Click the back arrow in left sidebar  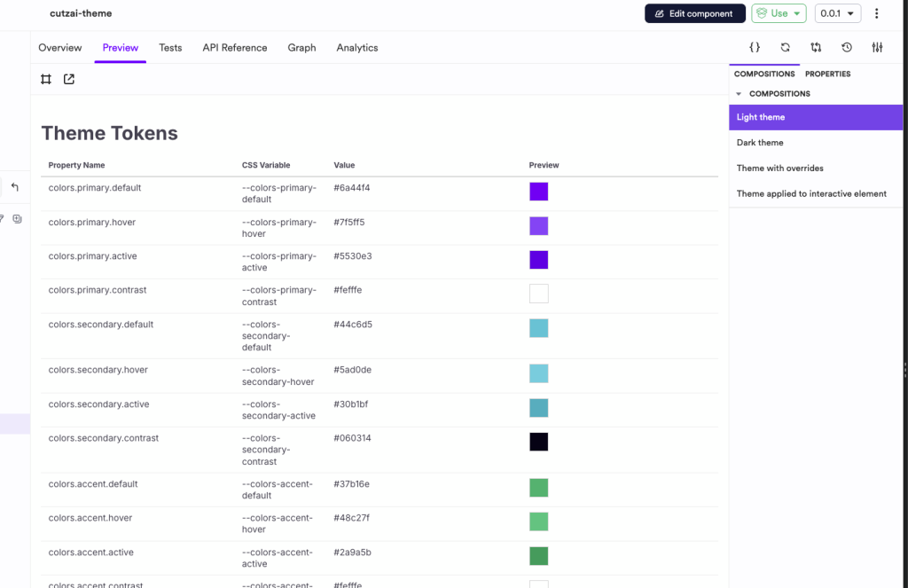(x=15, y=187)
